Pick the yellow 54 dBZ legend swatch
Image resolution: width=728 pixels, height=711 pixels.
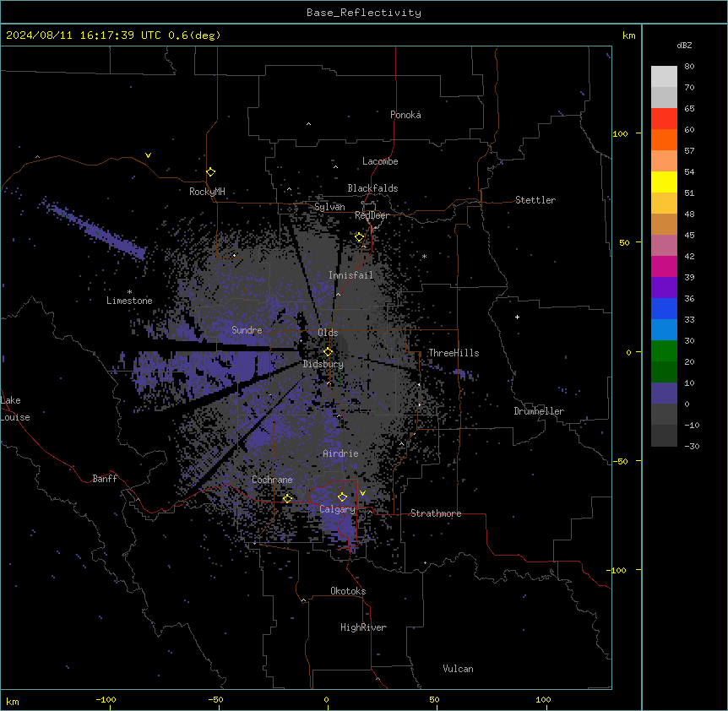pos(664,182)
